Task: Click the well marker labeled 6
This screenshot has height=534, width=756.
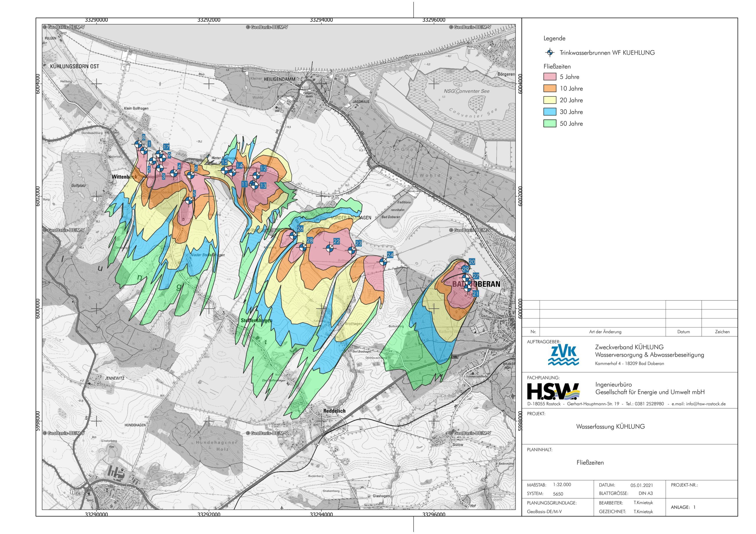Action: (x=191, y=175)
